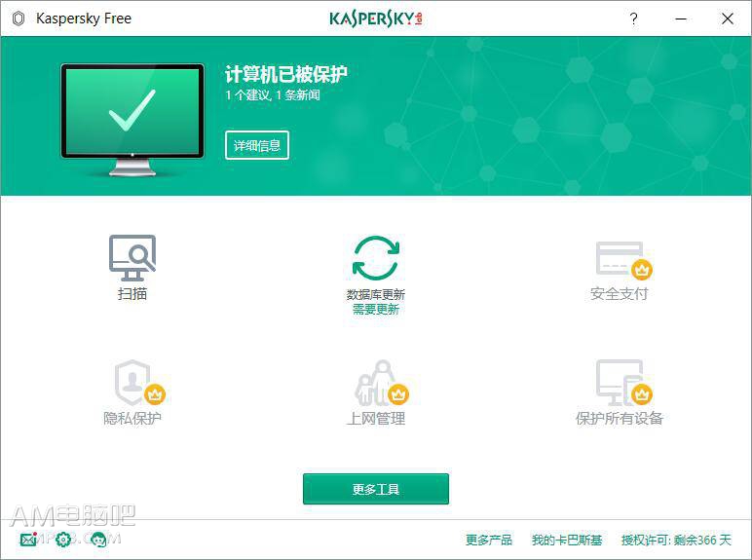The height and width of the screenshot is (560, 752).
Task: Click the 安全支付 label
Action: click(x=620, y=293)
